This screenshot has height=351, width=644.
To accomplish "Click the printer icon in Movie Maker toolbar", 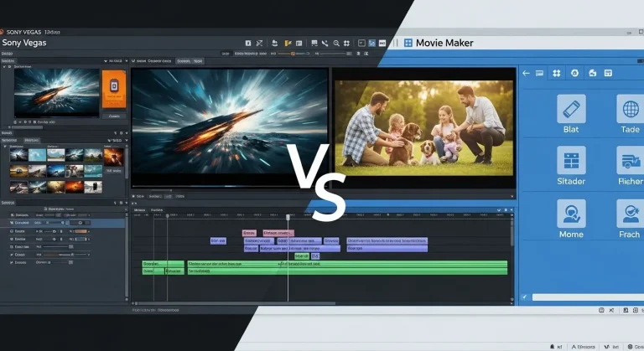I will coord(592,73).
